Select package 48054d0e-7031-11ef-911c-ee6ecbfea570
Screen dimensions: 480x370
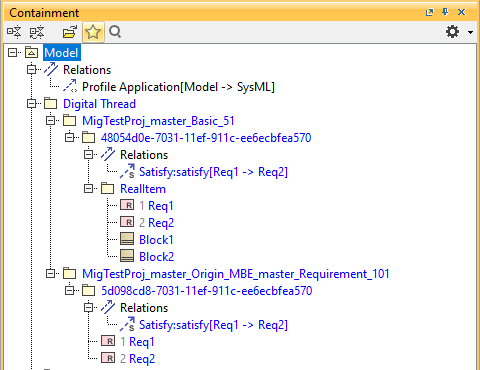[x=206, y=138]
